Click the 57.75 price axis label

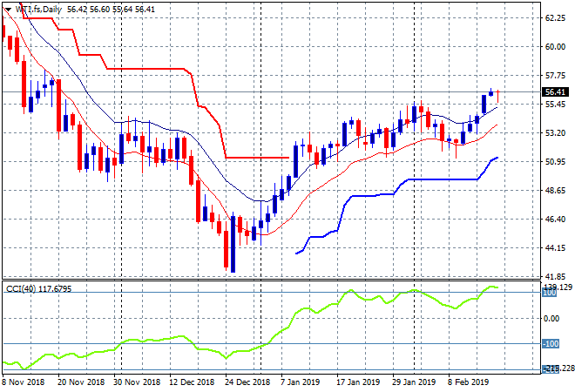pos(555,76)
